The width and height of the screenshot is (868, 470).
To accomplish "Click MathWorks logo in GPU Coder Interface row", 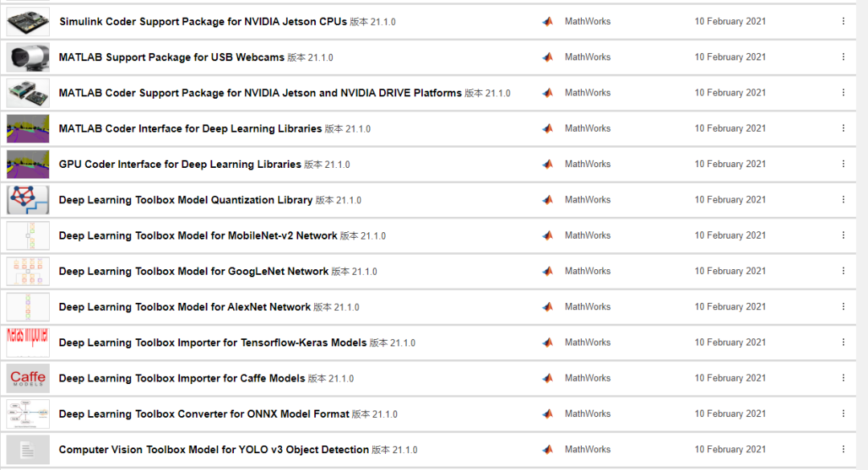I will pos(547,164).
